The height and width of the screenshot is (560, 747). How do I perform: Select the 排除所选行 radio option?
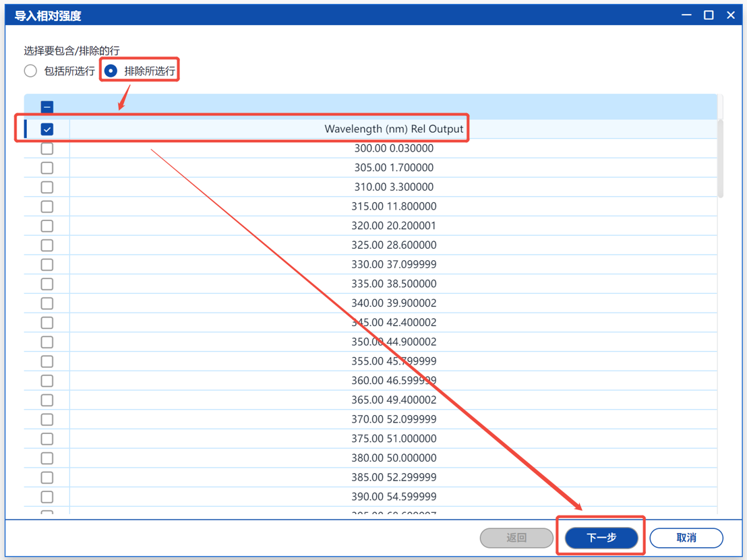tap(111, 71)
